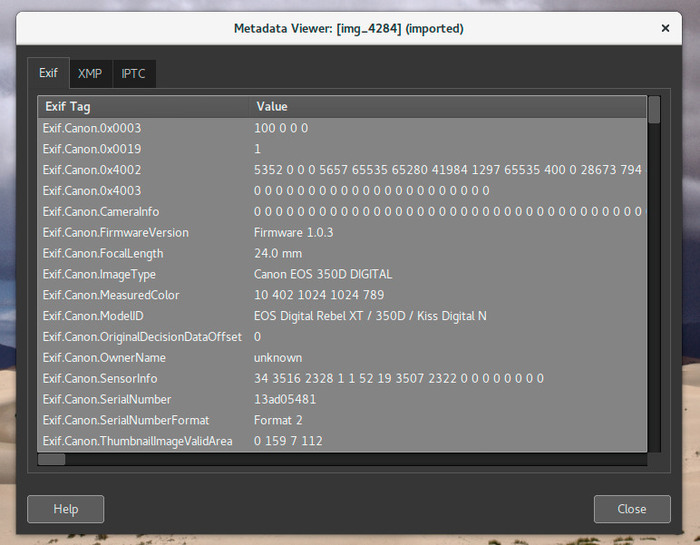Click the value 'Firmware 1.0.3'

pyautogui.click(x=294, y=233)
